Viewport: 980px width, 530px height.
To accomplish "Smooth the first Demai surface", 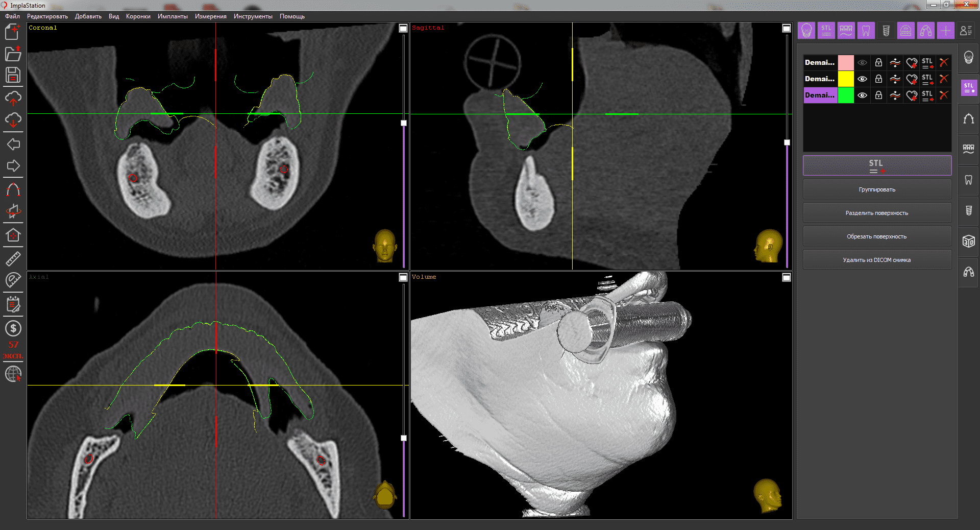I will pyautogui.click(x=895, y=63).
